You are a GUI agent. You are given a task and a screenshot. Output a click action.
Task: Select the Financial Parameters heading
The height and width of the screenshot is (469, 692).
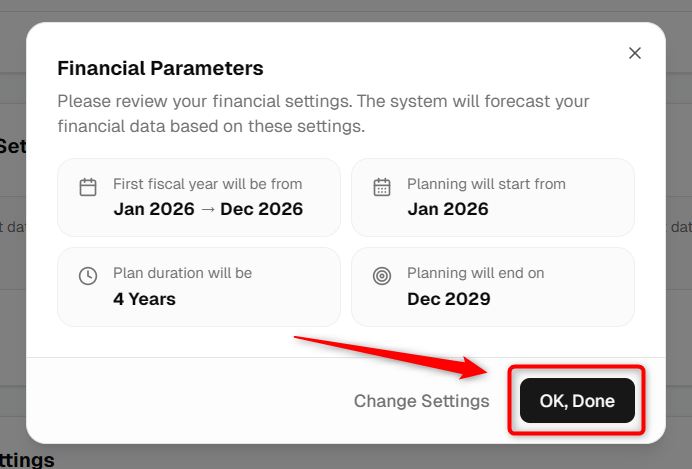point(160,68)
